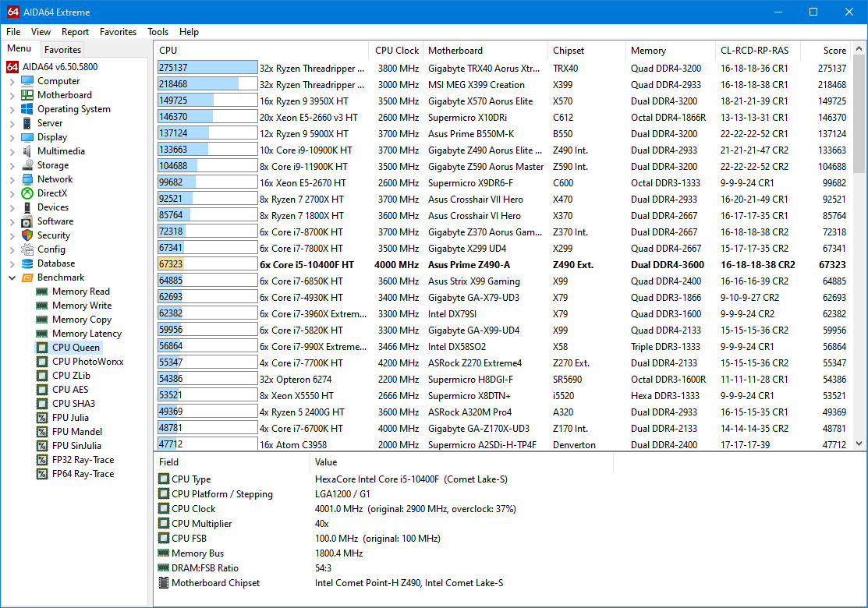
Task: Click the Value column header in details
Action: (x=462, y=462)
